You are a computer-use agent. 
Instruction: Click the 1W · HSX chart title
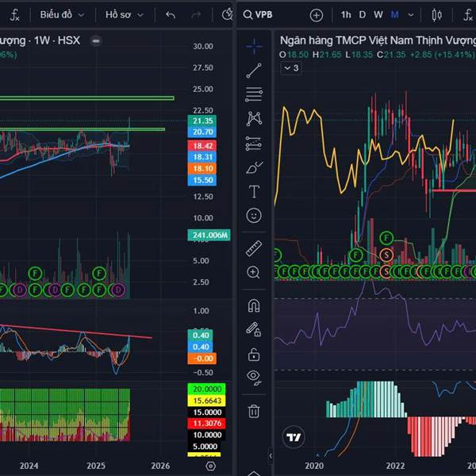57,40
